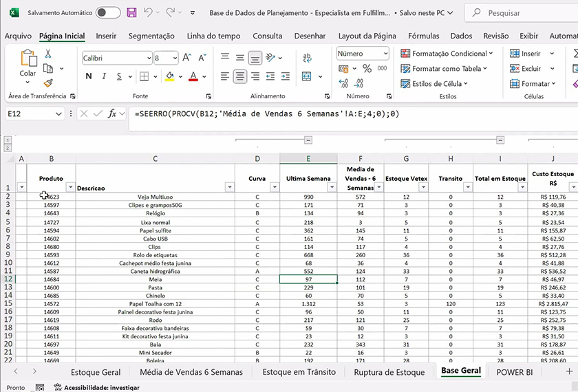This screenshot has width=578, height=392.
Task: Click the italic I formatting icon
Action: [x=105, y=76]
